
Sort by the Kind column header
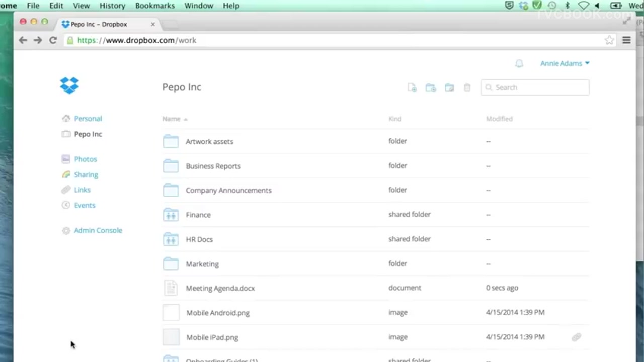pyautogui.click(x=394, y=119)
